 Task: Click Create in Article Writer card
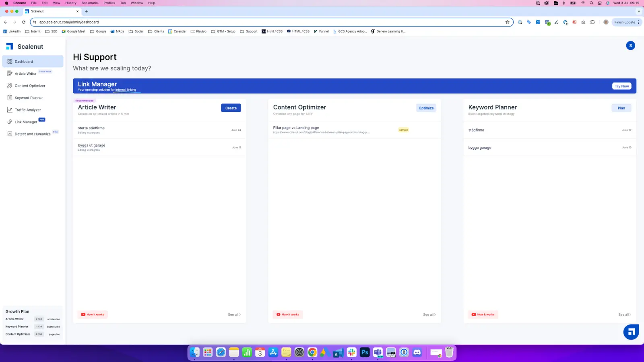(231, 108)
